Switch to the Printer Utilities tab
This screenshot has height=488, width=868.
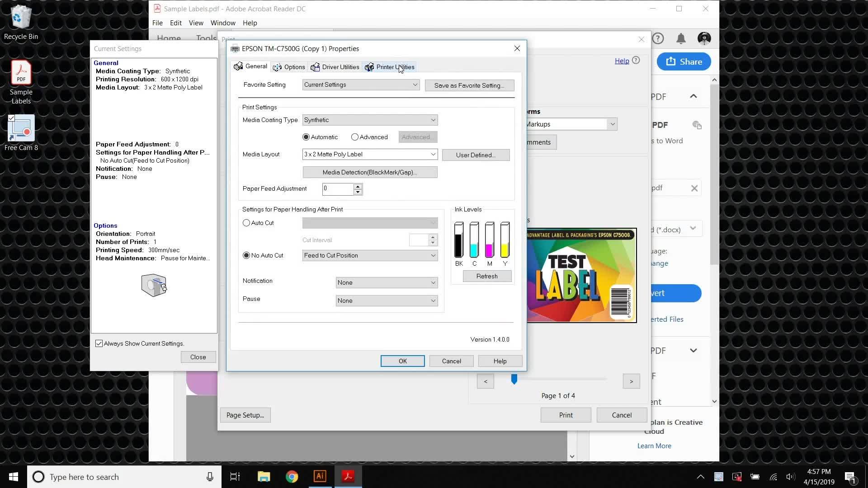point(390,67)
